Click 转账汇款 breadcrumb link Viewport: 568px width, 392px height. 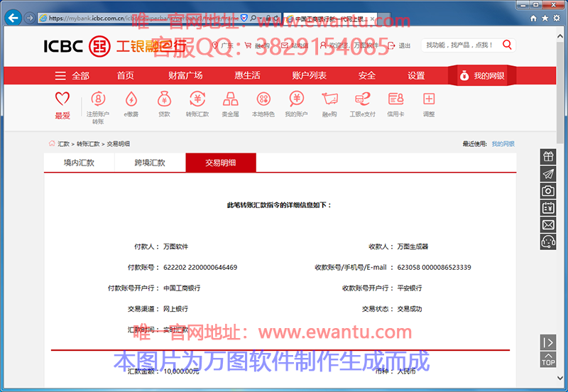click(x=88, y=144)
